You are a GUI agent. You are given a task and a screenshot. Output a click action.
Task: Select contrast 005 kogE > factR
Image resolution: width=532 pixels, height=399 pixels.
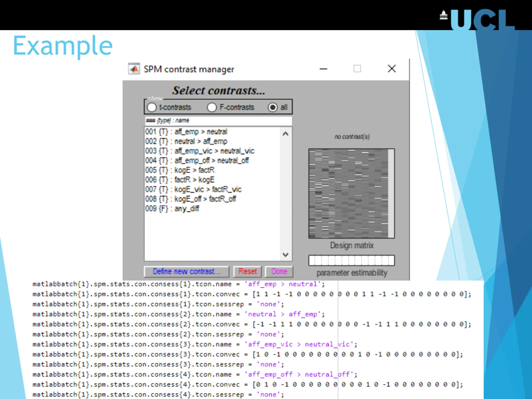[x=180, y=170]
